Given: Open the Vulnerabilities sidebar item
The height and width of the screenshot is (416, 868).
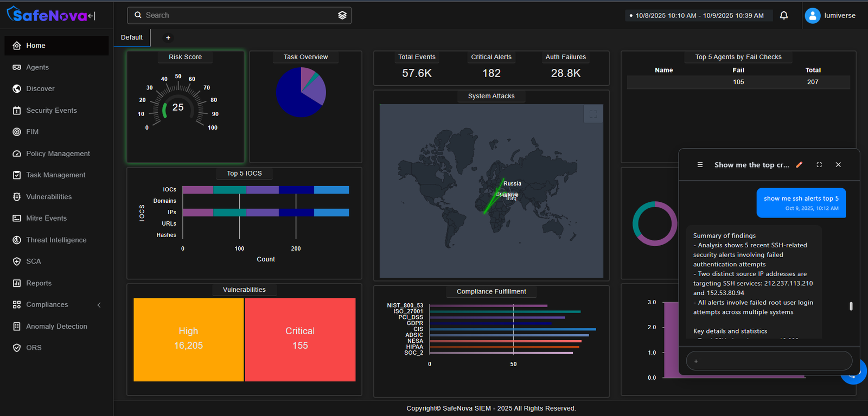Looking at the screenshot, I should tap(49, 197).
